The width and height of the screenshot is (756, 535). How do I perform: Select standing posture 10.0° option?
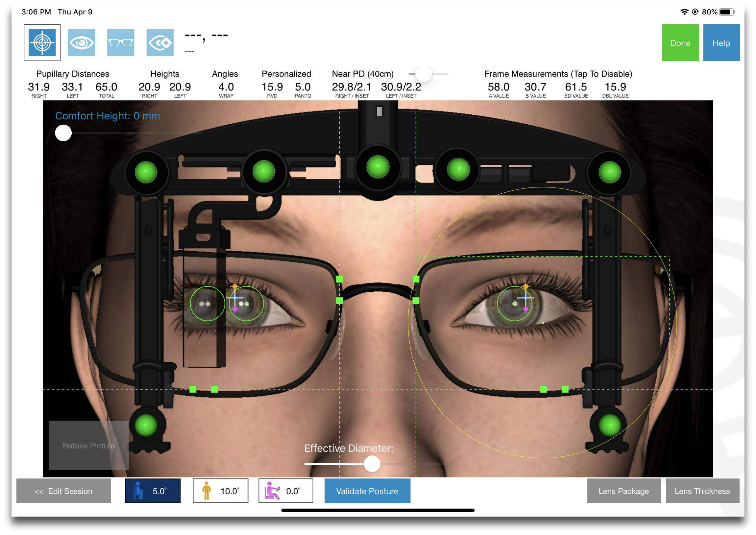220,491
